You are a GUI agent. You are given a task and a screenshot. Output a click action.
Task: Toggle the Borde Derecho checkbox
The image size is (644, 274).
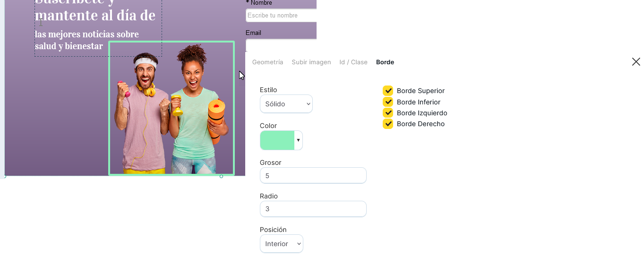click(388, 124)
